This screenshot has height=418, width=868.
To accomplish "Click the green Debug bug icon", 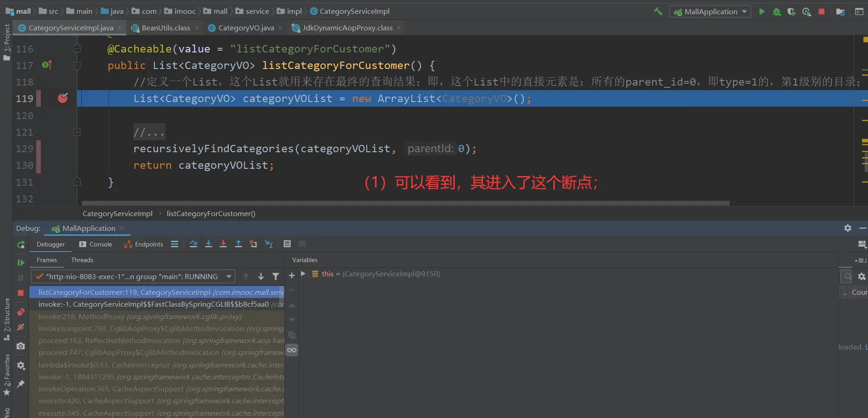I will coord(777,11).
